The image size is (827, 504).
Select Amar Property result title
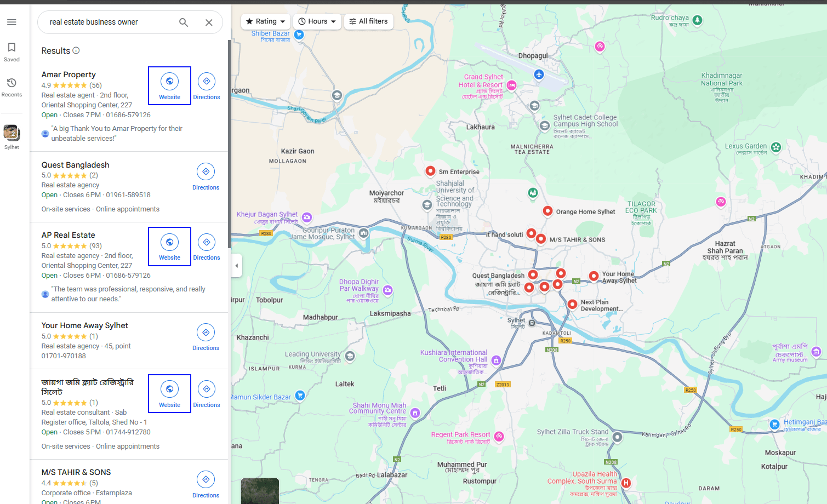pos(69,75)
